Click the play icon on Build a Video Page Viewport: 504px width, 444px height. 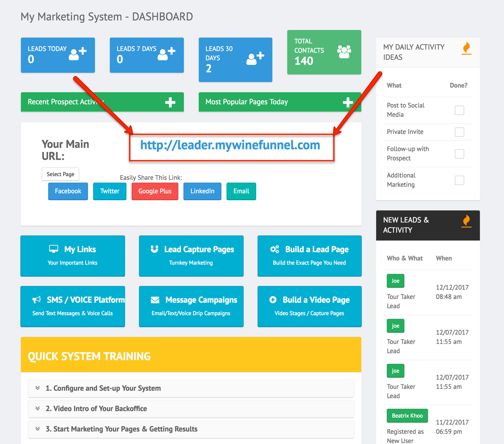tap(273, 299)
